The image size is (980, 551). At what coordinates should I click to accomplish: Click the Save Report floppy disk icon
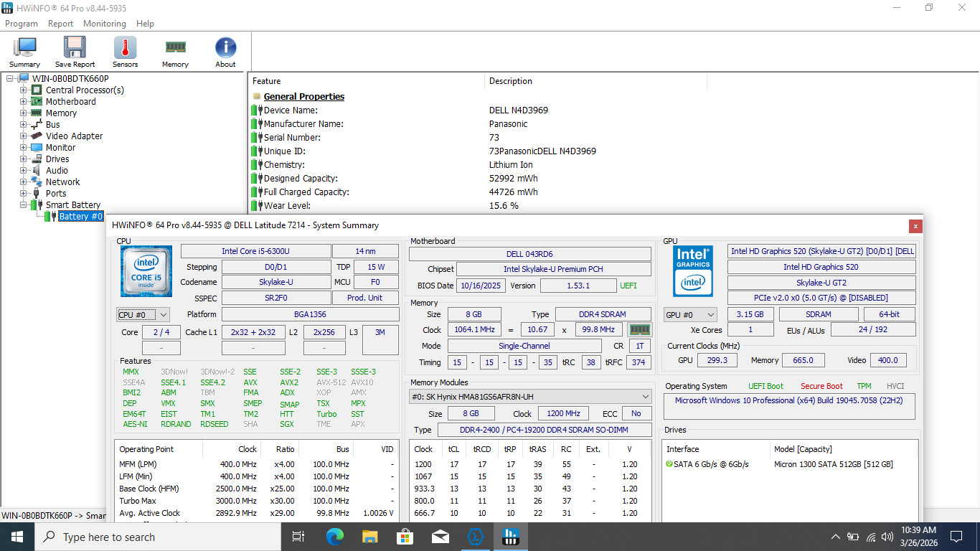pyautogui.click(x=75, y=47)
